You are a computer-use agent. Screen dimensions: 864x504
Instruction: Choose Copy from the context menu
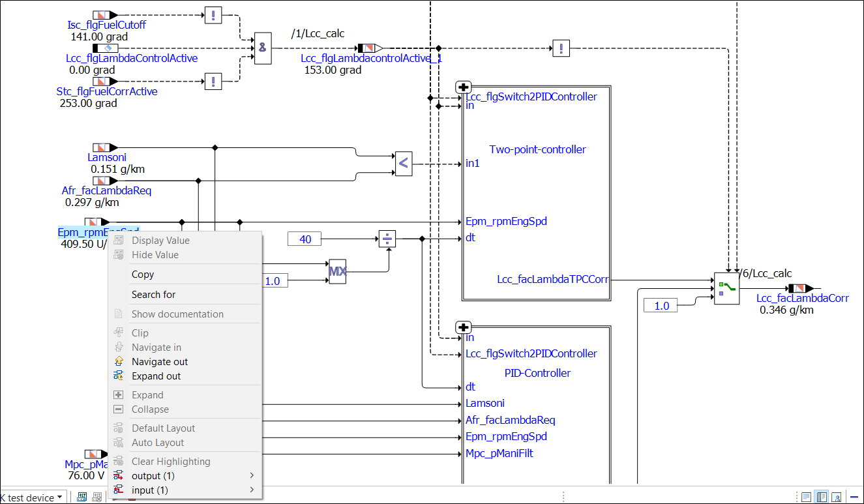[x=143, y=274]
